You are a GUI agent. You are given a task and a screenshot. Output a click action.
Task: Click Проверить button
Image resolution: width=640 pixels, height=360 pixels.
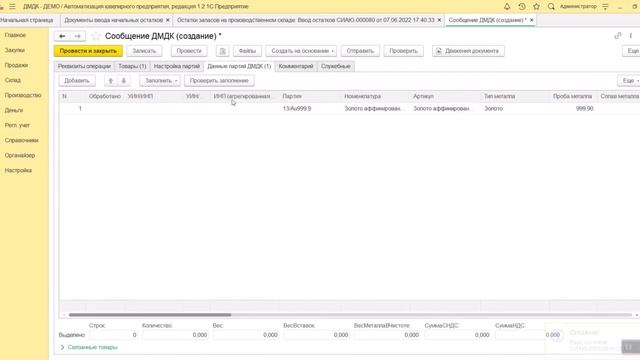(403, 51)
